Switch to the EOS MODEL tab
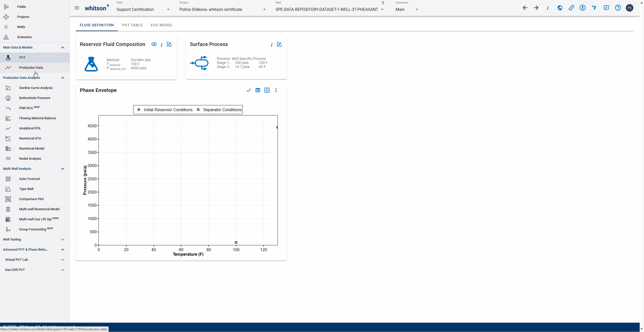This screenshot has height=332, width=644. (x=162, y=25)
